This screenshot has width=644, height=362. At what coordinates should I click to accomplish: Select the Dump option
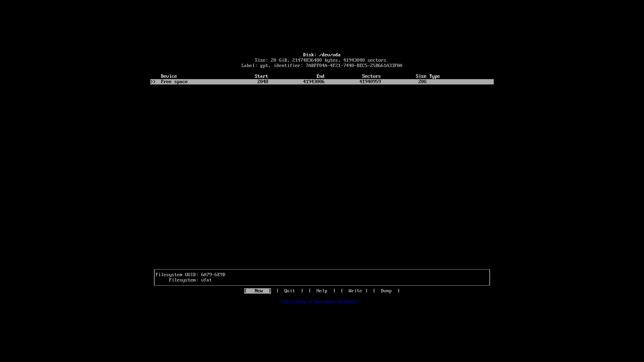click(x=386, y=290)
